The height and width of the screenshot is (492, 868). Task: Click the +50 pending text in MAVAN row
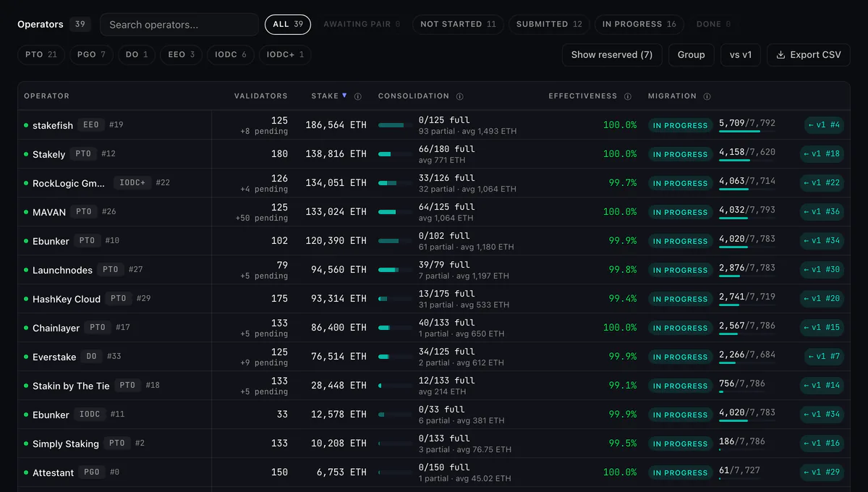coord(261,219)
